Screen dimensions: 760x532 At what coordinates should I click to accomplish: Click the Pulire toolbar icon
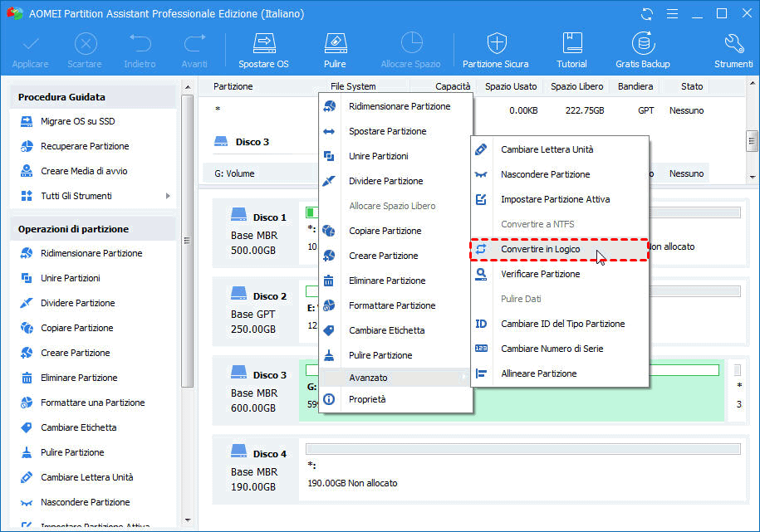(335, 44)
